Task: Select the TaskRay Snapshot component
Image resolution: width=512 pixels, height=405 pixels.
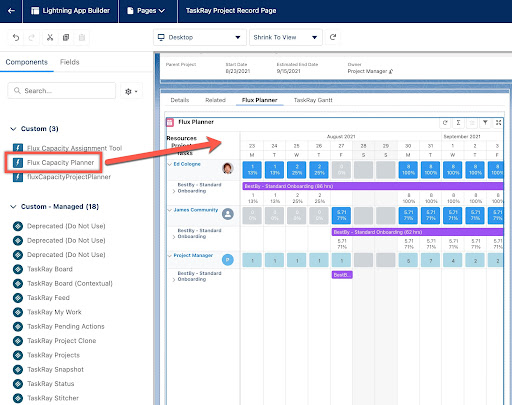Action: tap(55, 369)
